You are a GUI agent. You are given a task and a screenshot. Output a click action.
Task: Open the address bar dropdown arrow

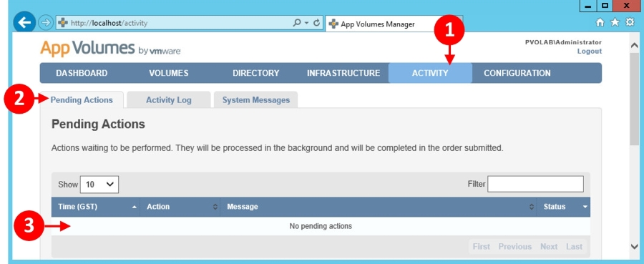[x=306, y=24]
